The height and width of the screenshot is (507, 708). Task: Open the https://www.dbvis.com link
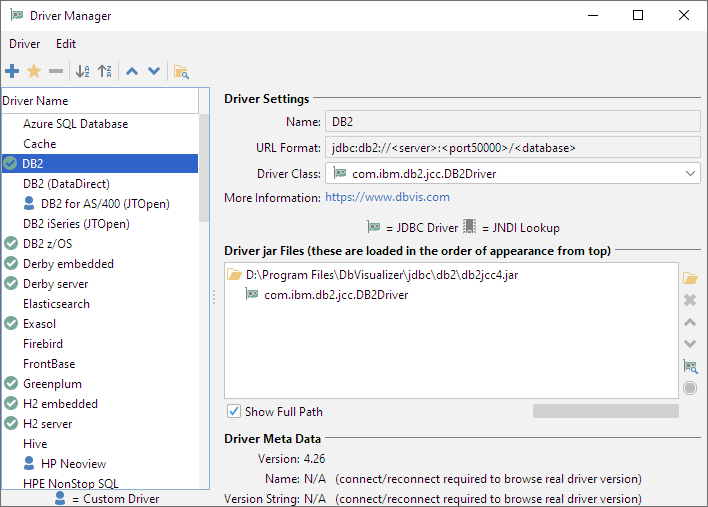coord(373,197)
